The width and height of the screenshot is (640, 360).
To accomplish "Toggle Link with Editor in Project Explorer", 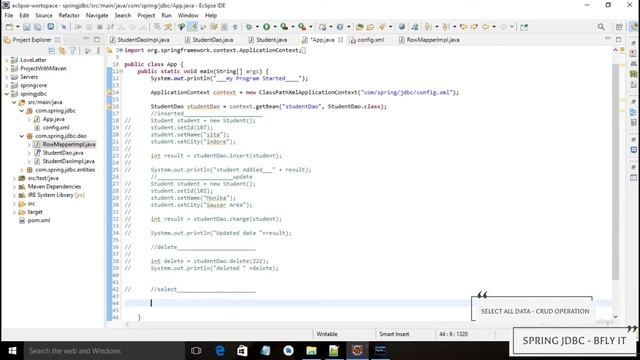I will 62,51.
